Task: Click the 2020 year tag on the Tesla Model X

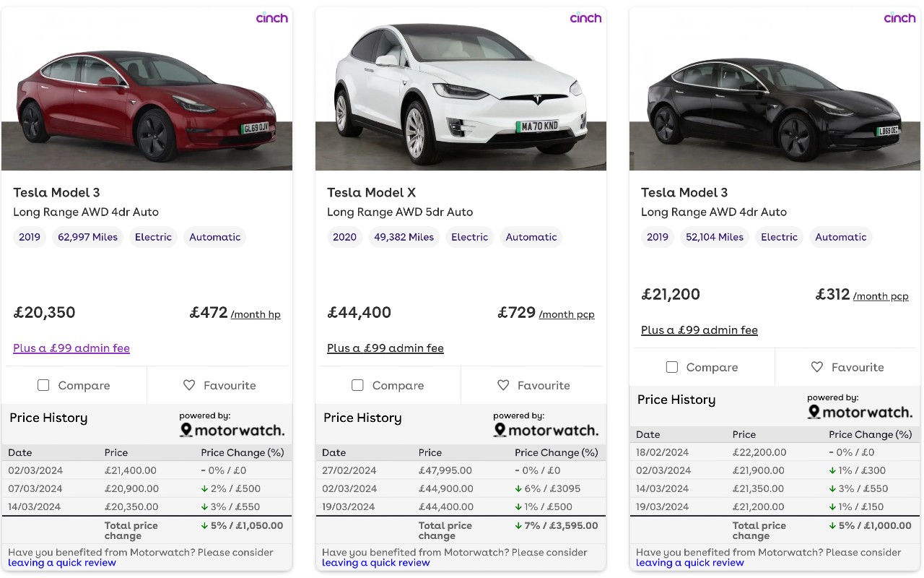Action: (x=344, y=237)
